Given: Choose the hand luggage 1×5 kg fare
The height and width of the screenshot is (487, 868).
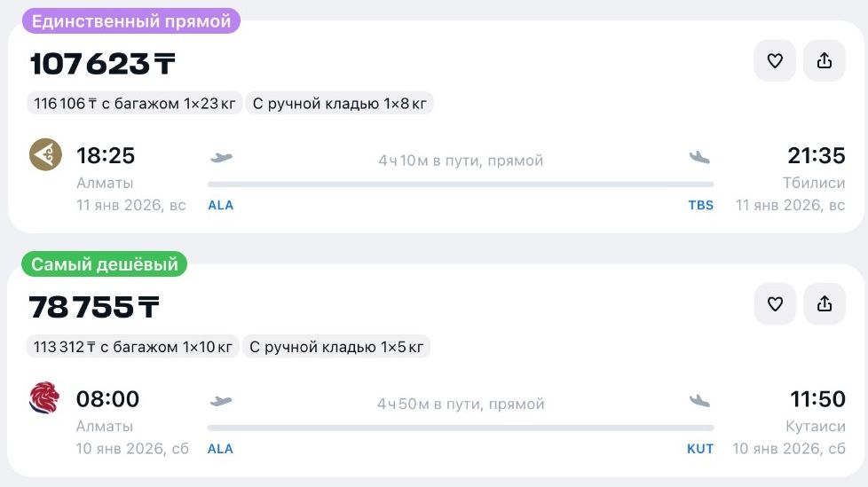Looking at the screenshot, I should point(337,347).
